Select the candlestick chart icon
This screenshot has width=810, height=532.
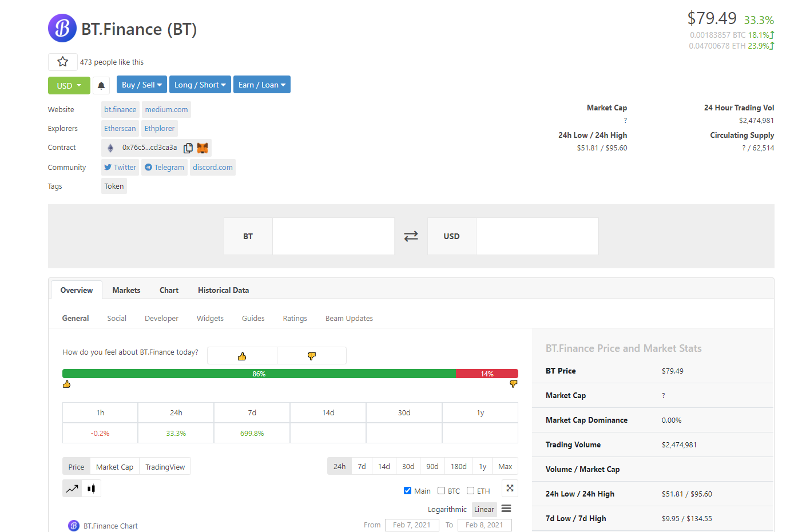[92, 489]
